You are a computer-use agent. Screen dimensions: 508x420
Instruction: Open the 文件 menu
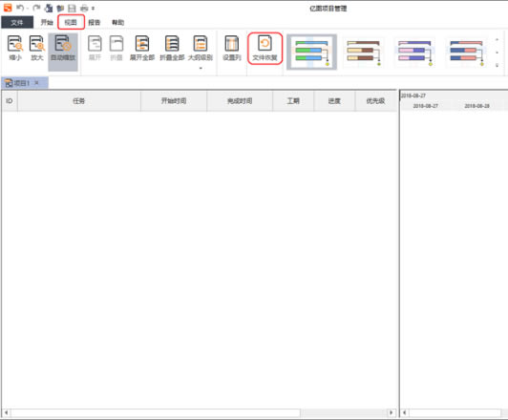(x=17, y=22)
